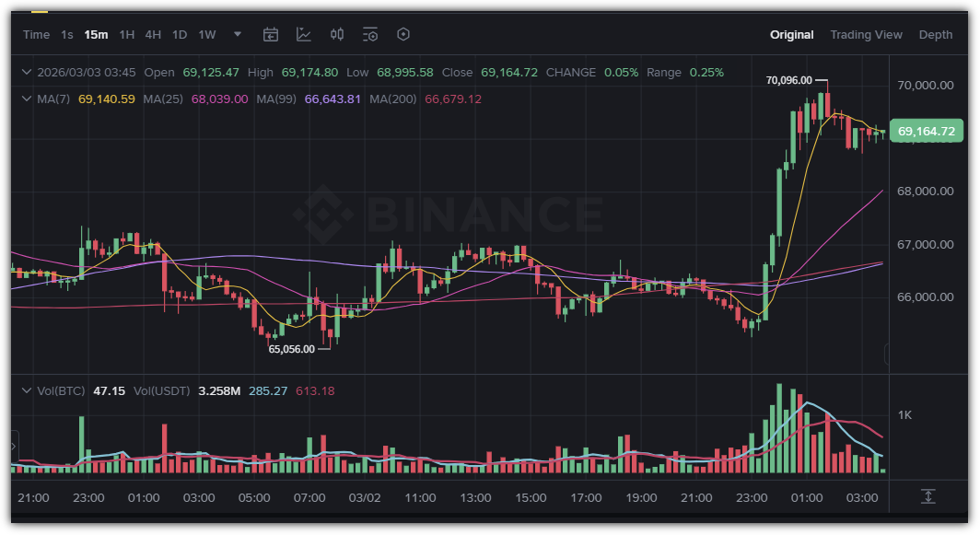Click the MA(99) value 66,643.81

tap(332, 99)
